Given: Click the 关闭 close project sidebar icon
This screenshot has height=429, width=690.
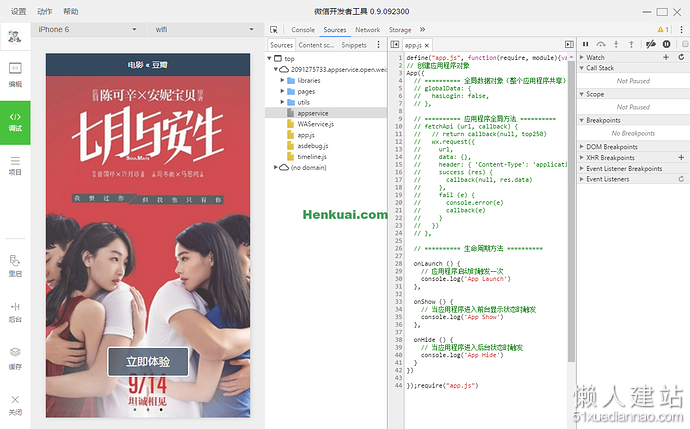Looking at the screenshot, I should tap(15, 405).
